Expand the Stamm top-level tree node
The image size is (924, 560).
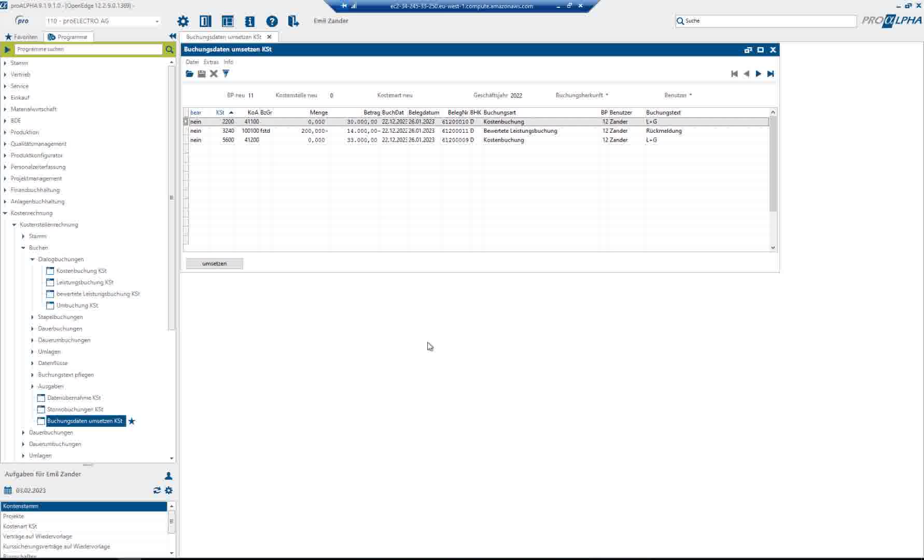click(5, 63)
